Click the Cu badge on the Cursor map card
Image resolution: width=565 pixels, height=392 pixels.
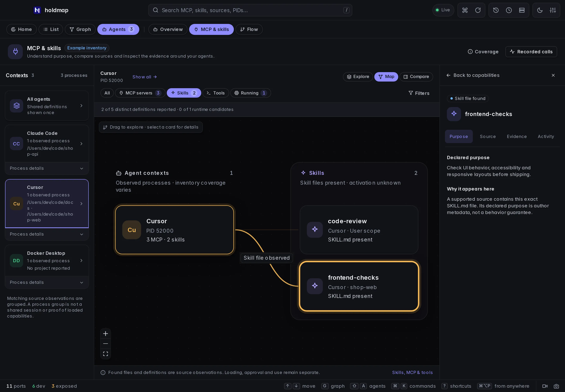coord(132,230)
